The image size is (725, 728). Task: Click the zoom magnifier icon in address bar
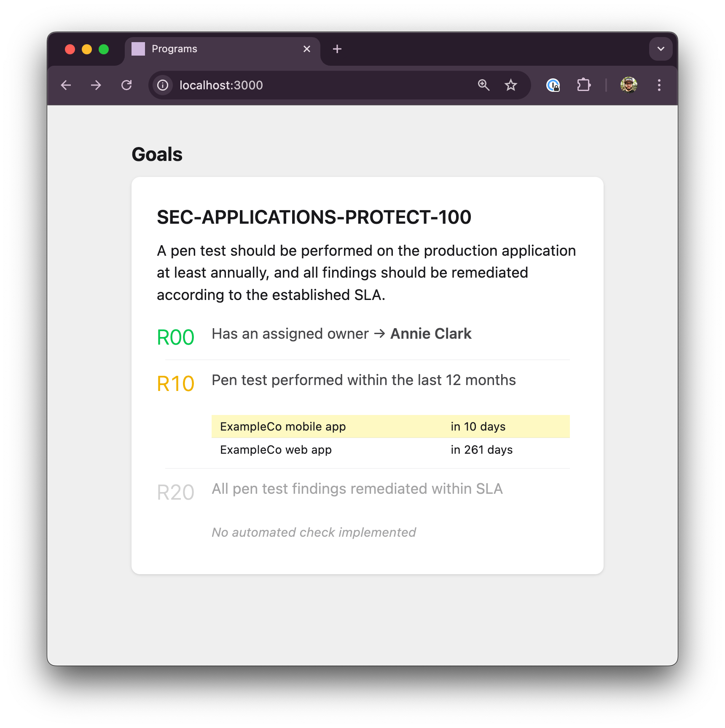coord(483,85)
